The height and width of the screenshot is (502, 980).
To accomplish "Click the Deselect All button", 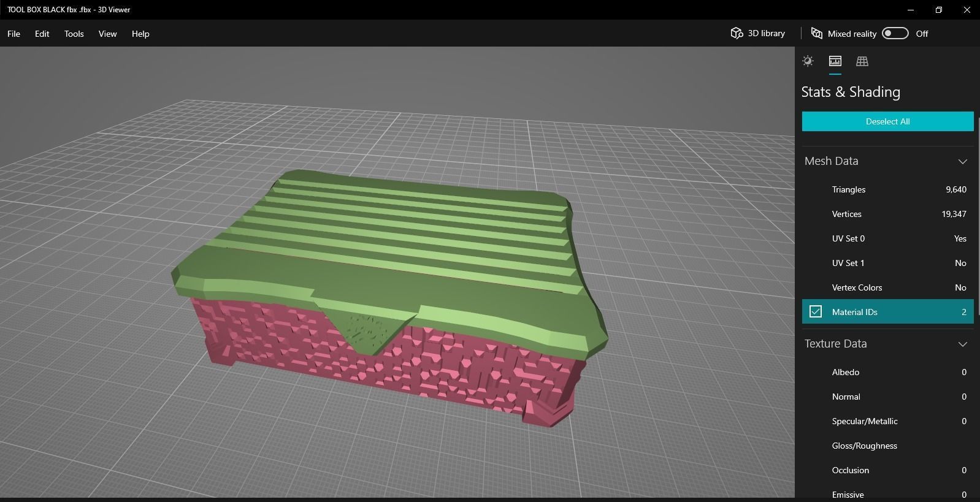I will point(887,121).
